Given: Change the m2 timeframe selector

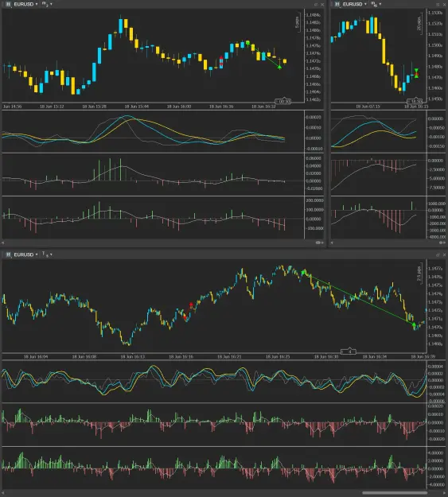Looking at the screenshot, I should (47, 4).
